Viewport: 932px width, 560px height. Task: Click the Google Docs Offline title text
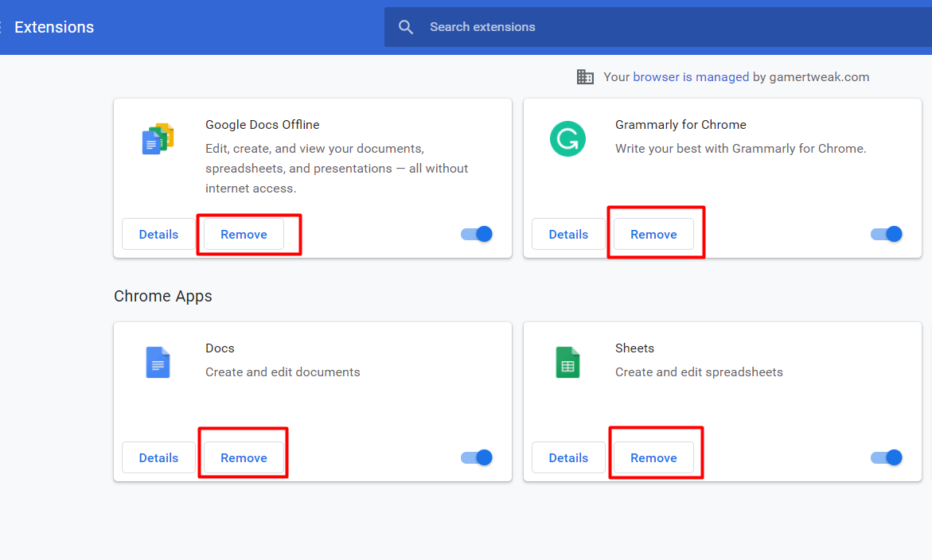tap(262, 125)
